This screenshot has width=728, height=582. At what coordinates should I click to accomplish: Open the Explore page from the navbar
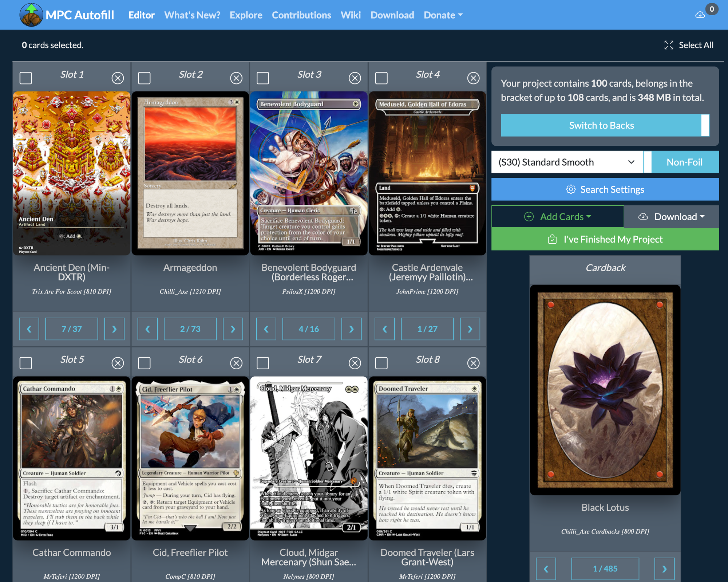[x=246, y=15]
